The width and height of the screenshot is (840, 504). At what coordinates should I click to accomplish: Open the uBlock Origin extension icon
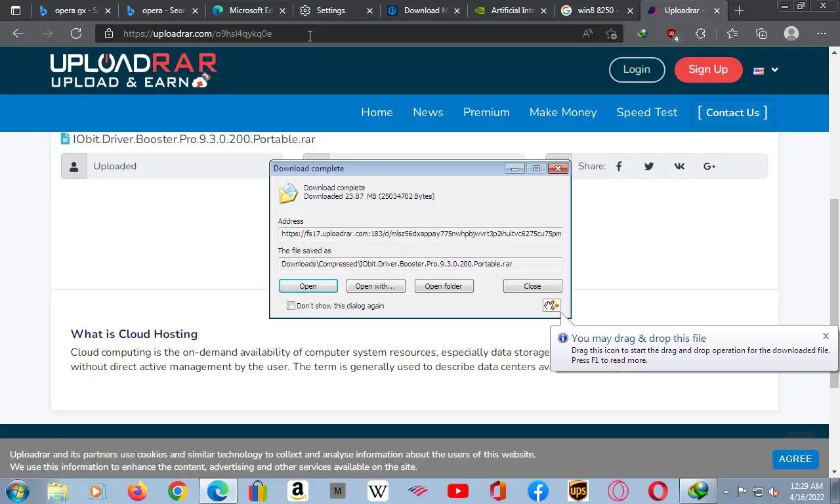(671, 33)
